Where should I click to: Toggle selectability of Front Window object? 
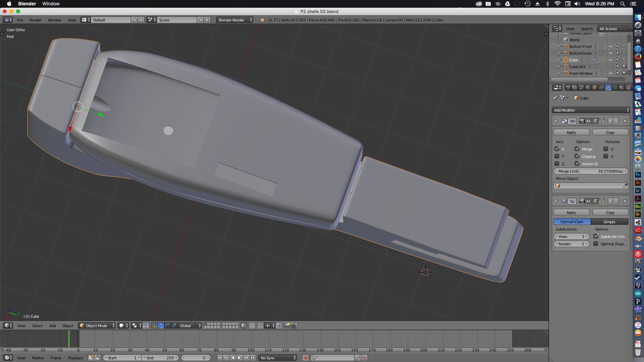coord(618,73)
